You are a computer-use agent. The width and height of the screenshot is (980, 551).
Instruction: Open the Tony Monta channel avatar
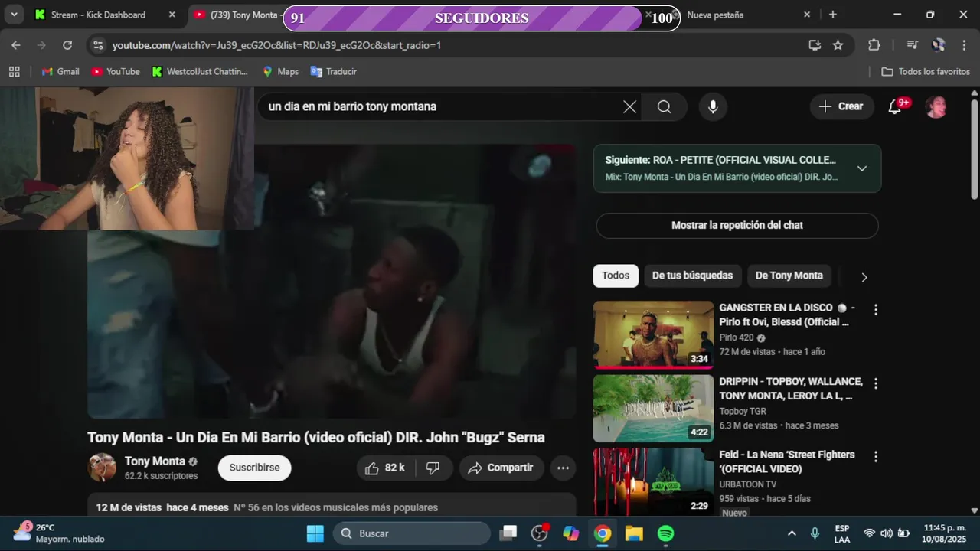tap(102, 468)
